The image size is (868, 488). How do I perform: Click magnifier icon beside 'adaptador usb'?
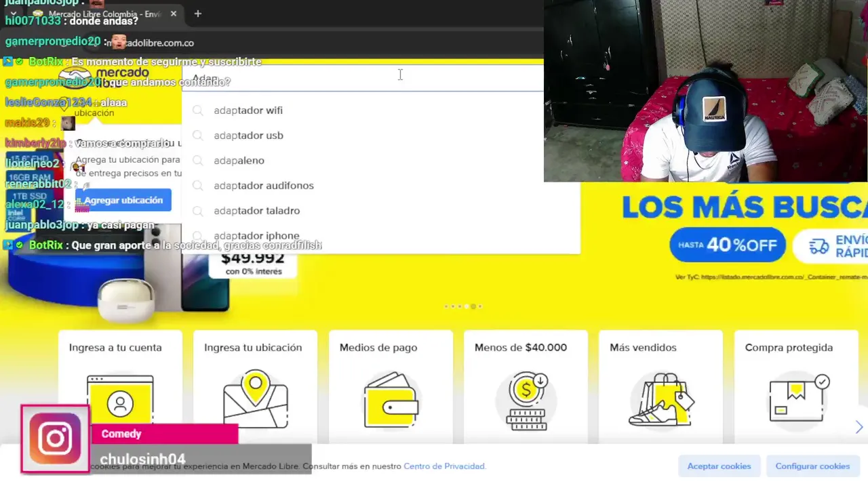click(197, 136)
